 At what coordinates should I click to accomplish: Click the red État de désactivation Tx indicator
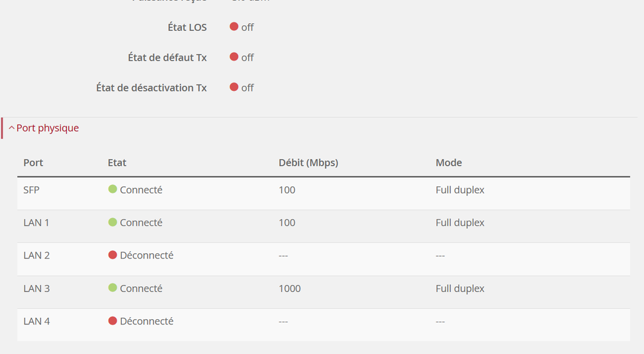pos(234,87)
